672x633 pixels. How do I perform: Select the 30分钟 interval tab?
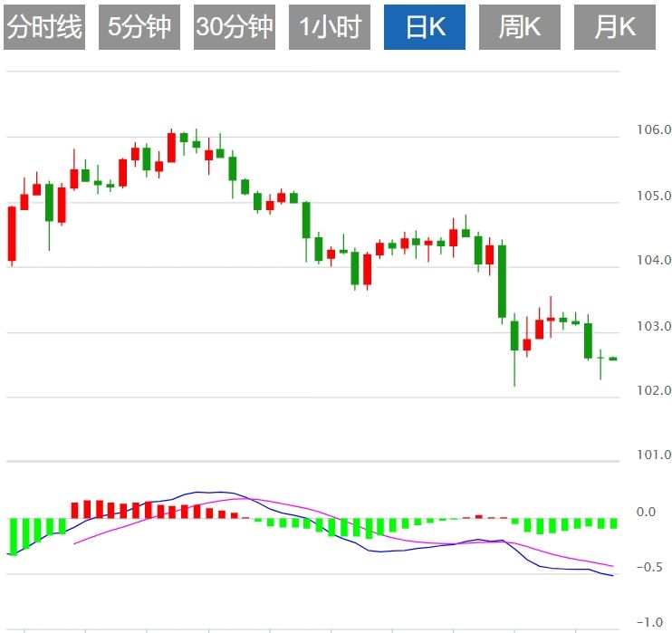235,27
